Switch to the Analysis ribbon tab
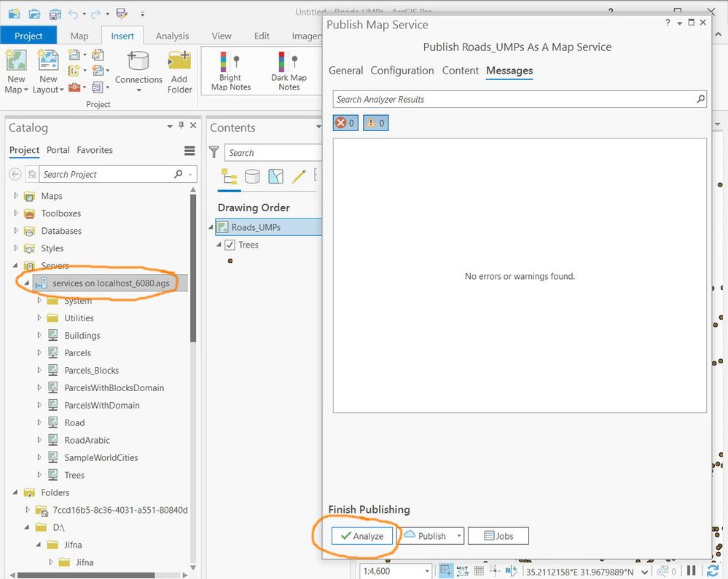728x579 pixels. click(172, 36)
